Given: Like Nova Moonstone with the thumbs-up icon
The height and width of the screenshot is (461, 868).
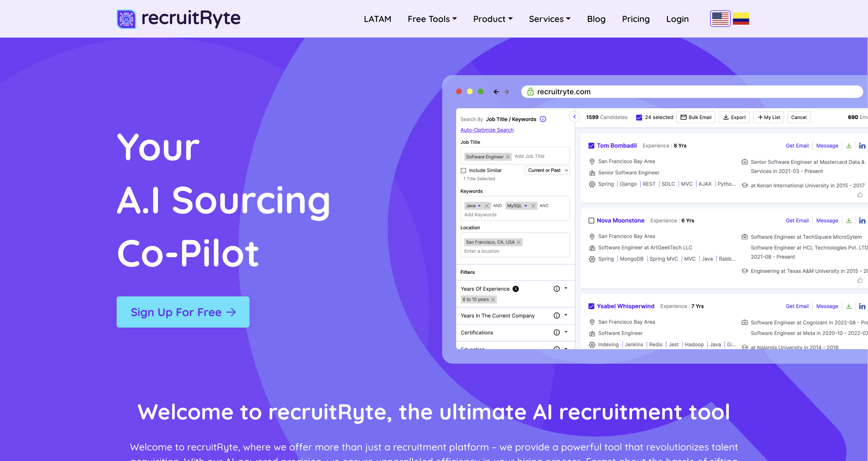Looking at the screenshot, I should coord(860,280).
